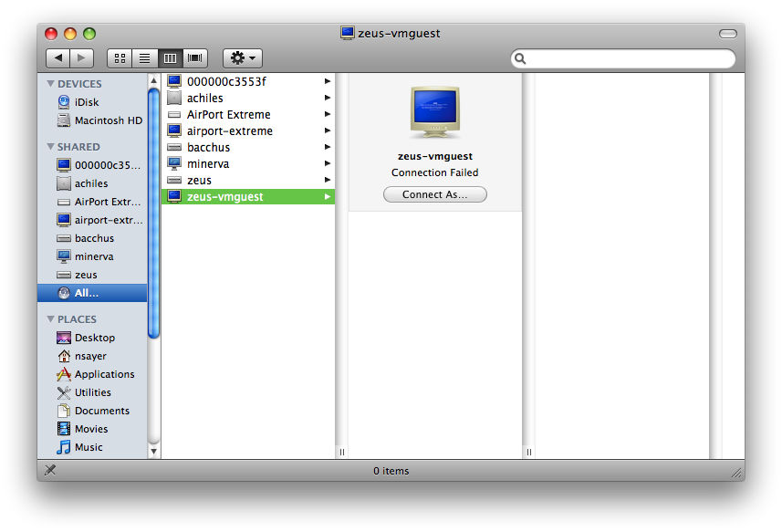Select AirPort Extreme in the column list
782x532 pixels.
tap(248, 114)
